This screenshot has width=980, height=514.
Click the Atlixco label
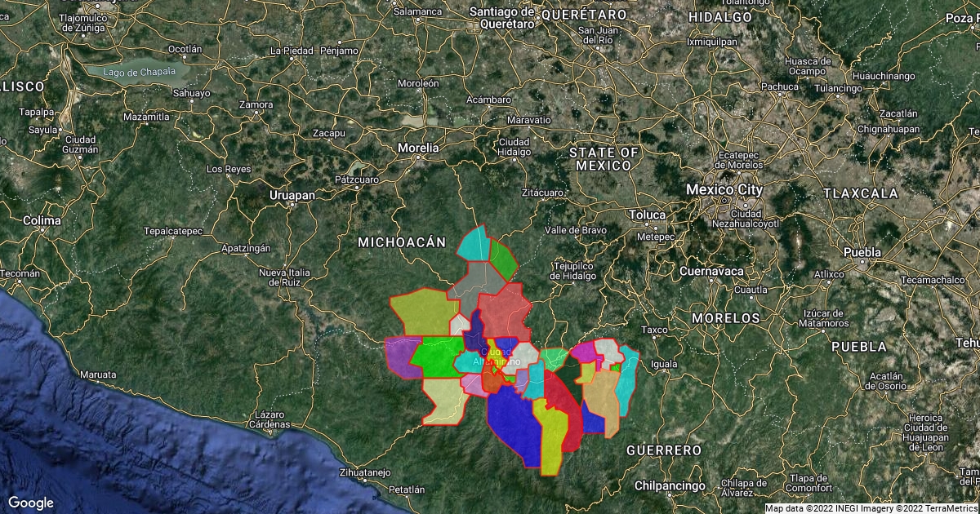(827, 274)
